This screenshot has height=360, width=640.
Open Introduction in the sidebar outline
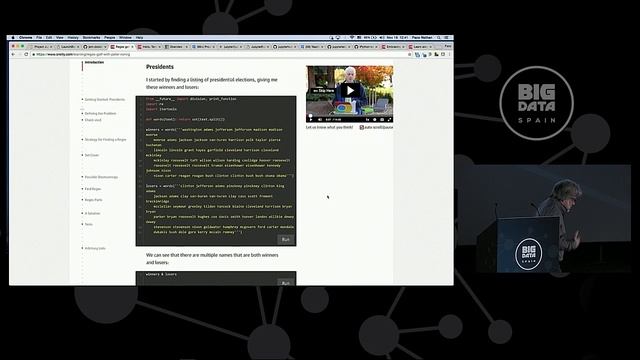click(94, 62)
